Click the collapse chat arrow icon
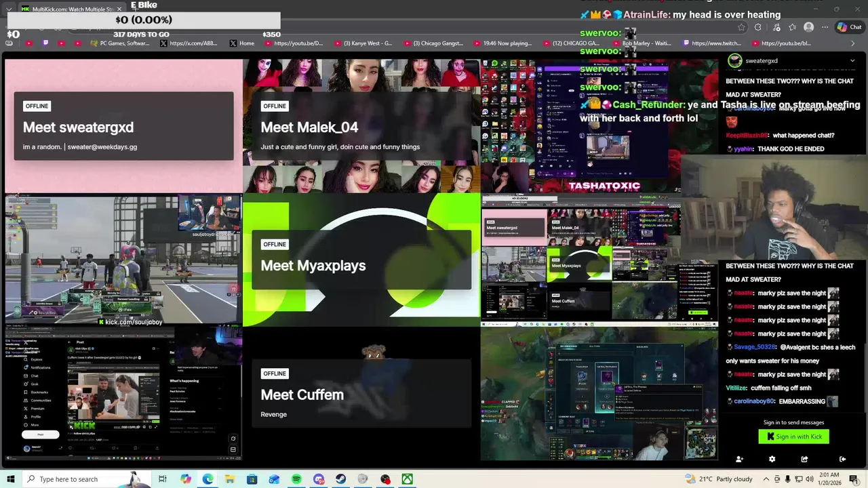 842,459
